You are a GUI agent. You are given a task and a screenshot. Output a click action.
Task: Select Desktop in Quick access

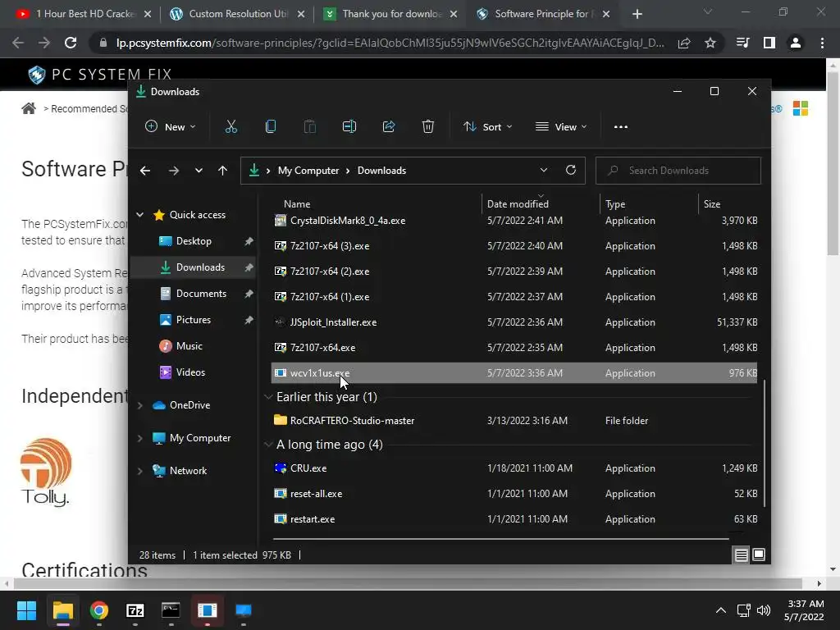(x=194, y=241)
